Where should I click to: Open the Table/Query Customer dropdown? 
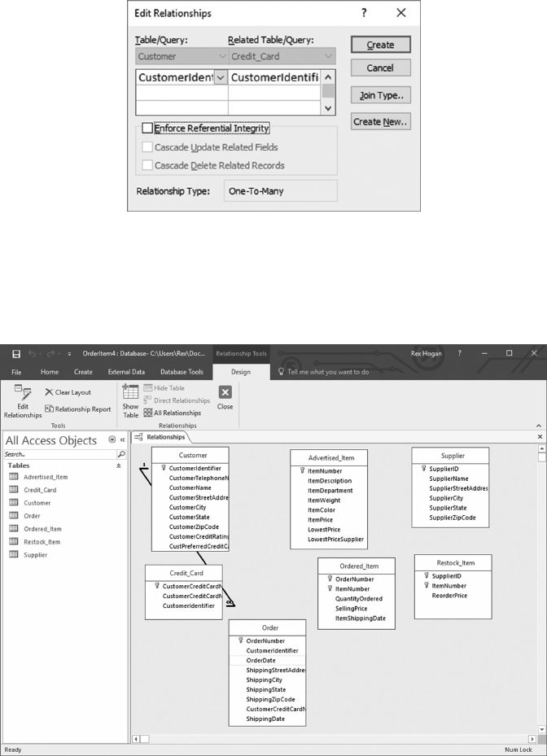(x=222, y=56)
